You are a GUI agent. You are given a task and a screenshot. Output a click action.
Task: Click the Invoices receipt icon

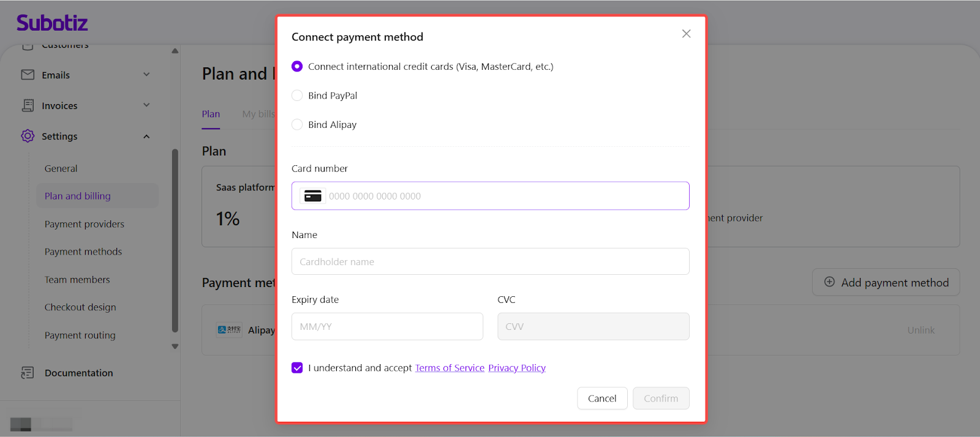(28, 105)
